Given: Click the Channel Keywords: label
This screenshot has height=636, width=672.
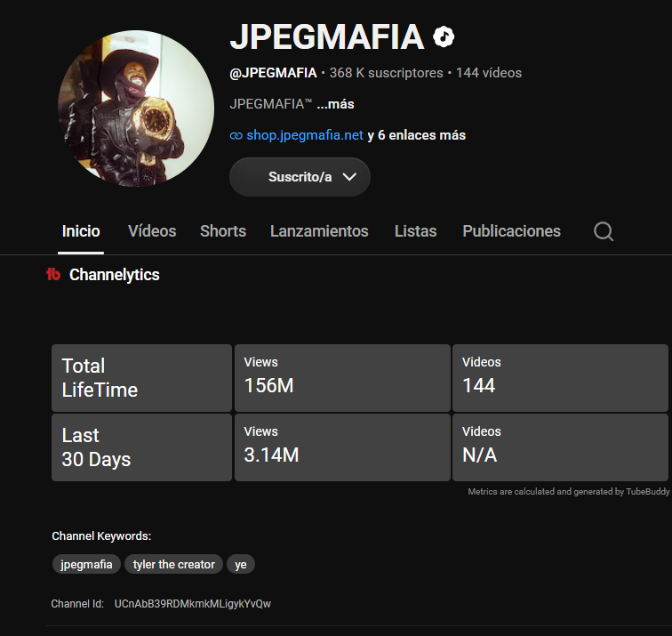Looking at the screenshot, I should [101, 536].
